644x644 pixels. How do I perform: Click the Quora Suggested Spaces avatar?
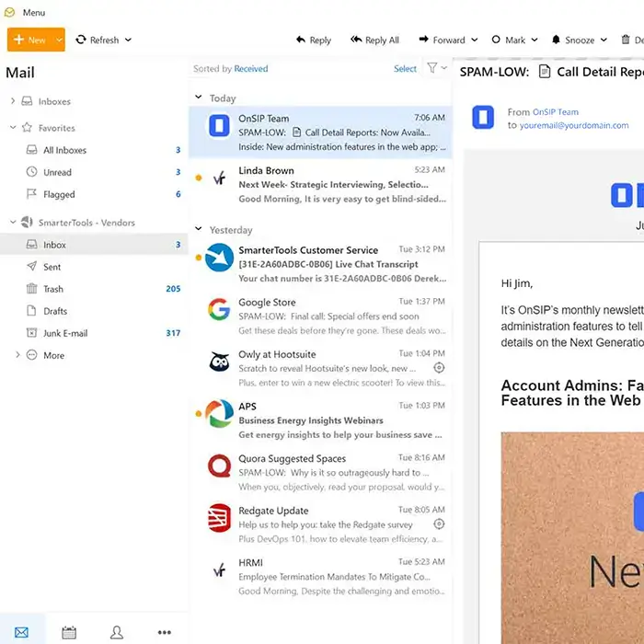(x=219, y=466)
